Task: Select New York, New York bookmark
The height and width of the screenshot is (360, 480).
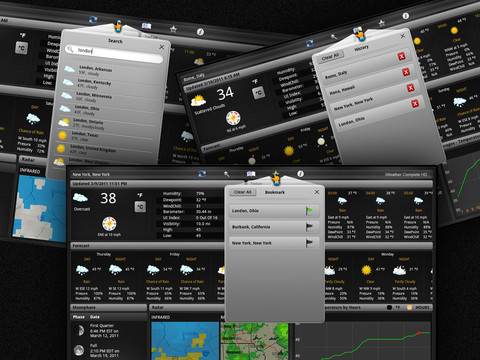Action: (x=274, y=243)
